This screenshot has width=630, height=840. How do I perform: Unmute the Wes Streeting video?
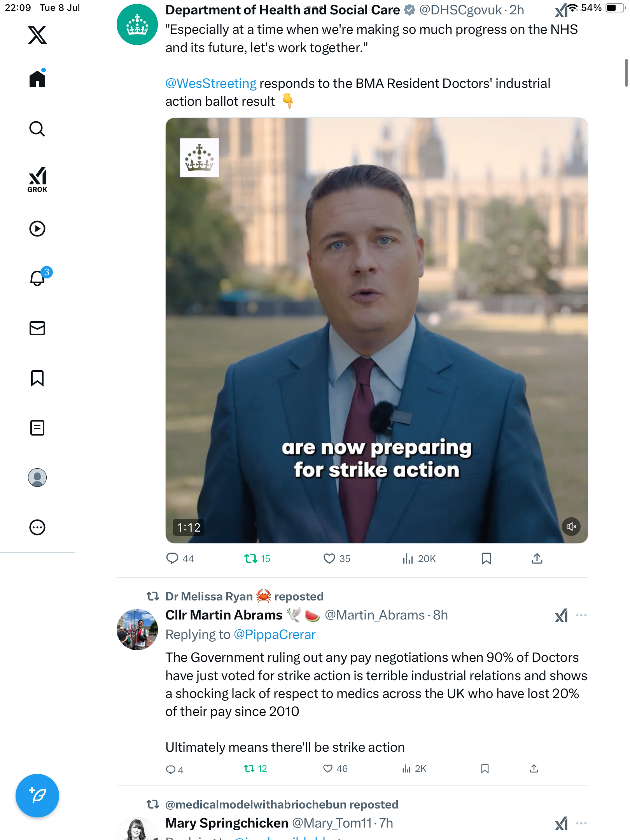point(571,527)
